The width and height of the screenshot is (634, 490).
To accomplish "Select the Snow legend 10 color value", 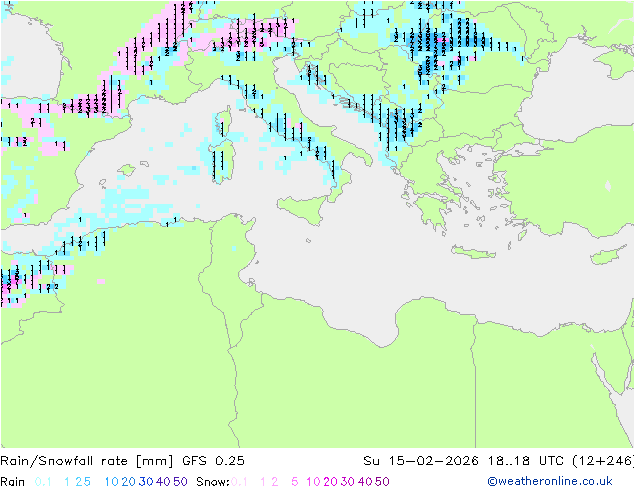I will 313,482.
